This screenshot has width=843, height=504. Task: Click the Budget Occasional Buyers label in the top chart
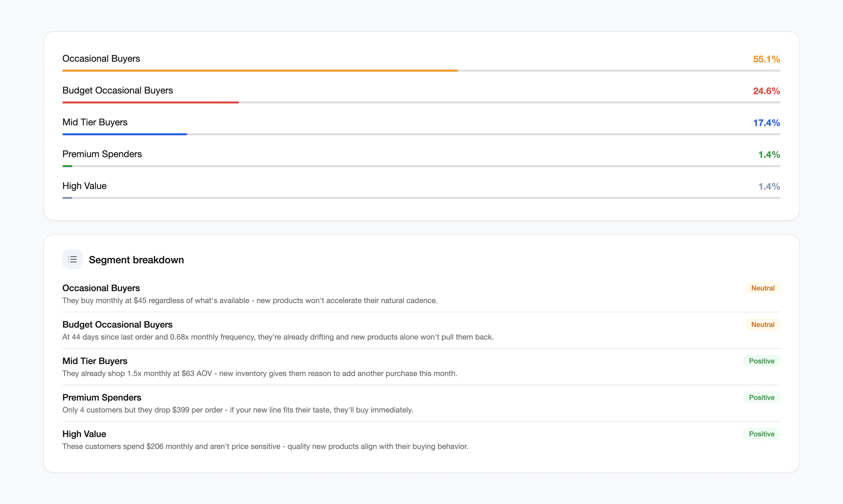tap(118, 90)
